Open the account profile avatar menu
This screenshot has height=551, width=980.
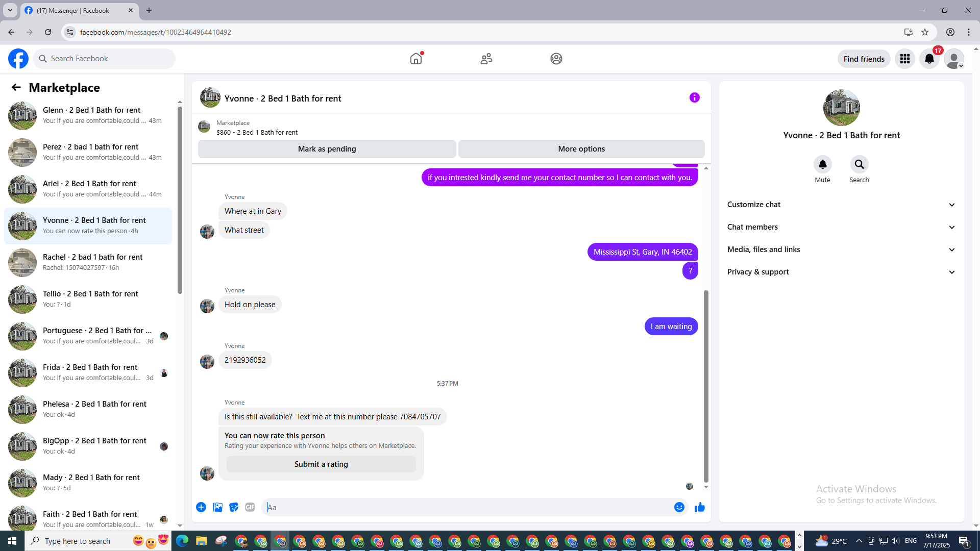tap(954, 59)
